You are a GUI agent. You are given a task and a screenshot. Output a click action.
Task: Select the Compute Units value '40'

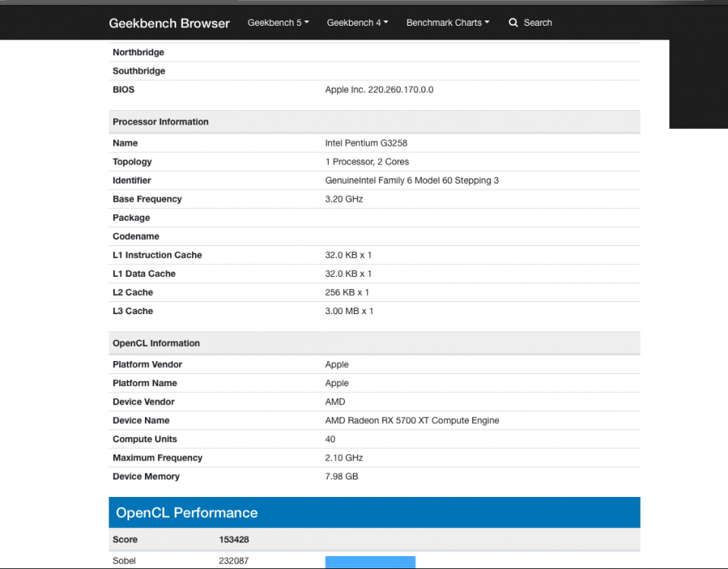click(330, 439)
